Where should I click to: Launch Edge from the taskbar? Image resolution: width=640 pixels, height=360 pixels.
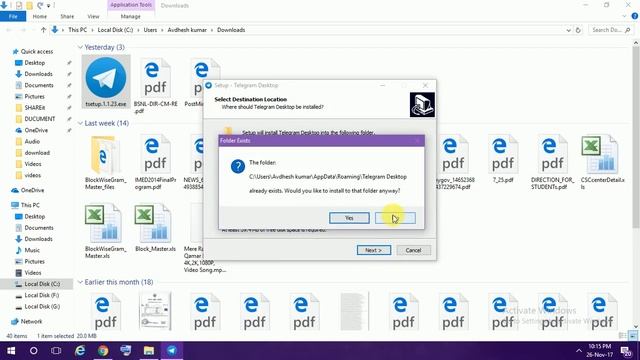[x=80, y=351]
